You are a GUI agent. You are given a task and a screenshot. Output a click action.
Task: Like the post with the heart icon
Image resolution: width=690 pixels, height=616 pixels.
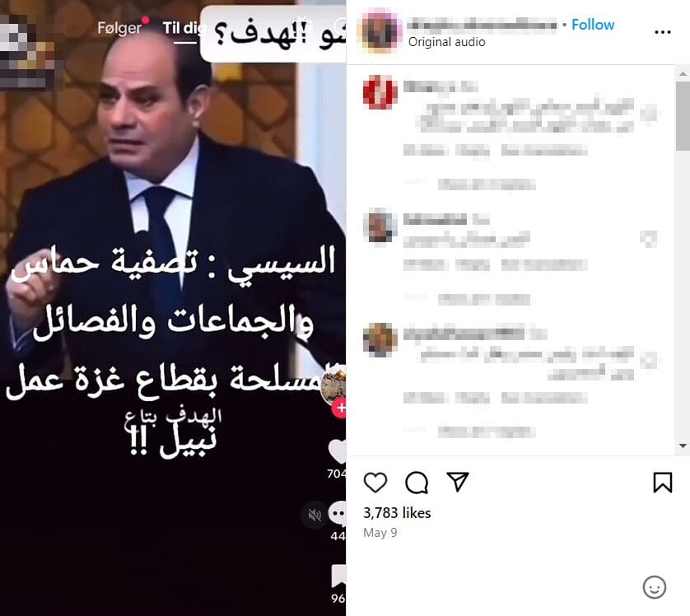pos(375,483)
